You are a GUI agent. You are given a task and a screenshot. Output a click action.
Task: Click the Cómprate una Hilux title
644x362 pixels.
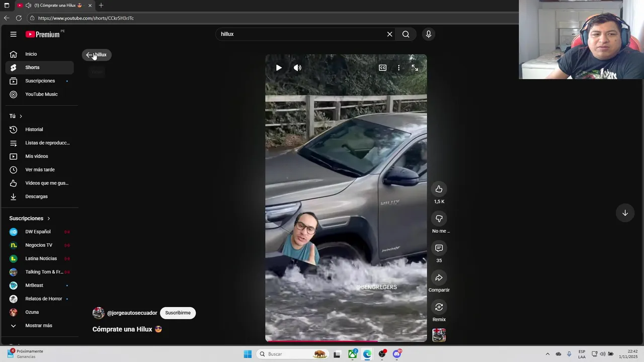(x=127, y=329)
